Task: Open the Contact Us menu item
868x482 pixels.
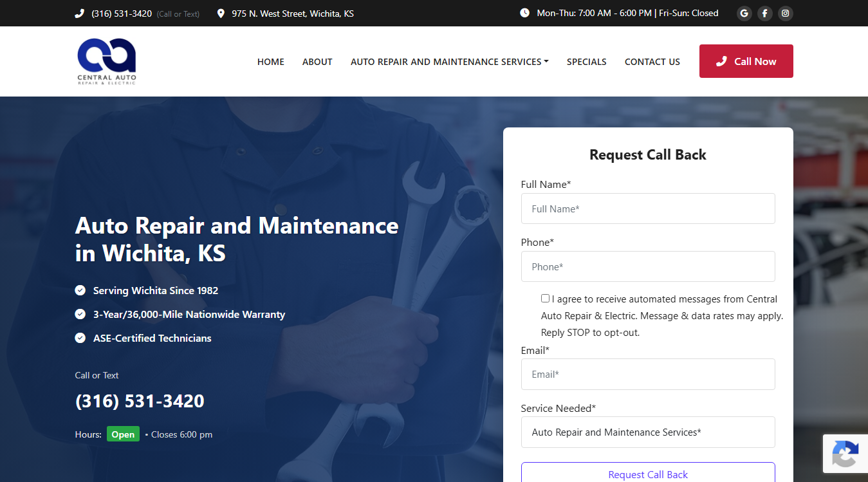Action: (652, 62)
